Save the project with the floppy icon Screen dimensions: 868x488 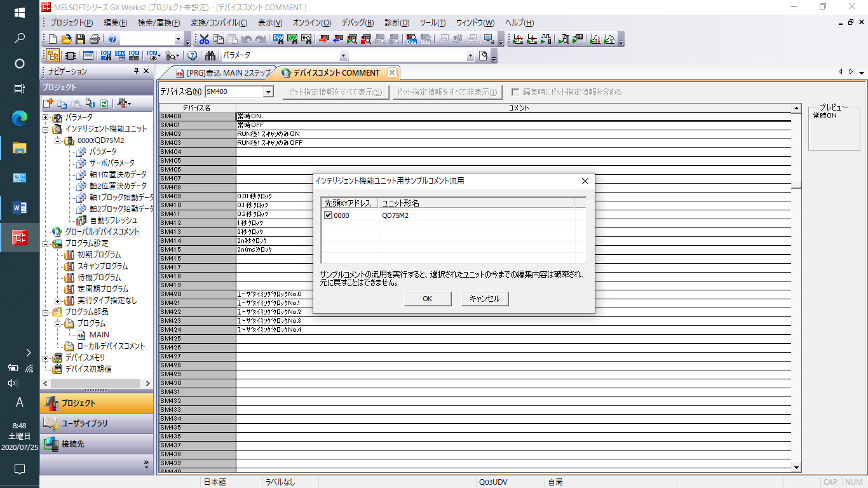[x=81, y=39]
